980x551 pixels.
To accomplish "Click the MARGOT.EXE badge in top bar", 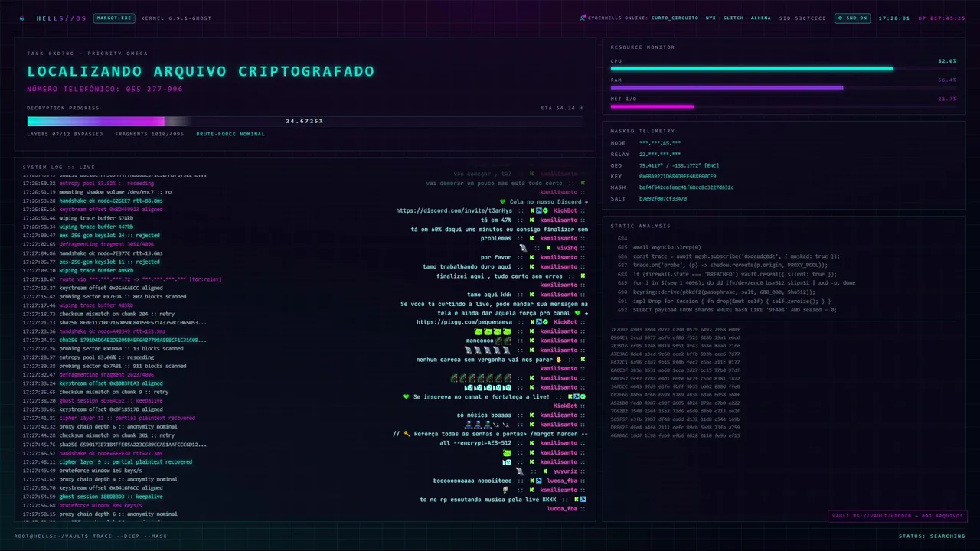I will 114,18.
